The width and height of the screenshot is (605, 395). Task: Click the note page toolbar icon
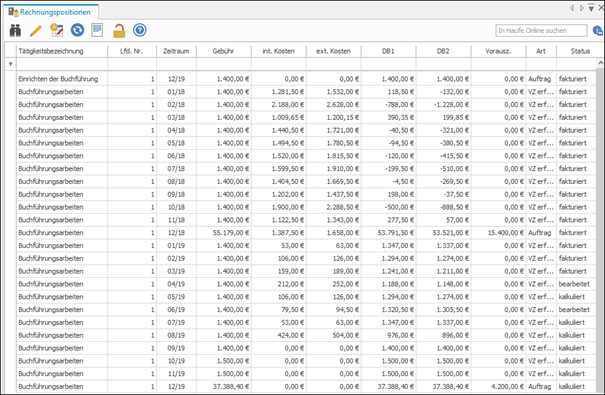click(97, 30)
